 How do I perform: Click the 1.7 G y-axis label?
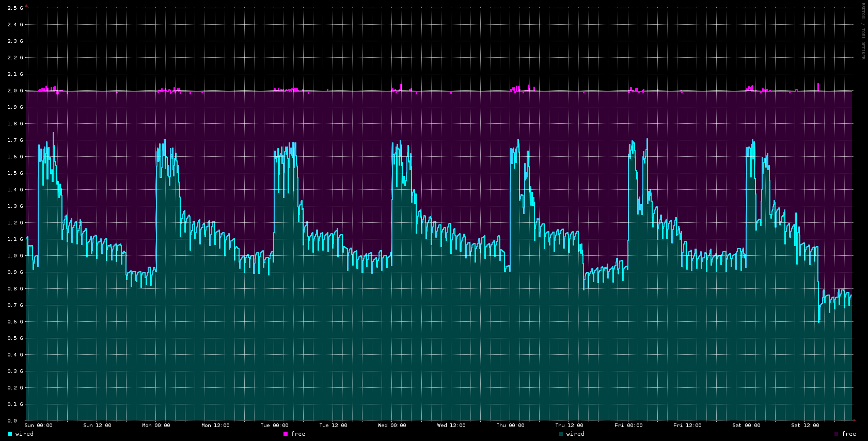coord(15,140)
